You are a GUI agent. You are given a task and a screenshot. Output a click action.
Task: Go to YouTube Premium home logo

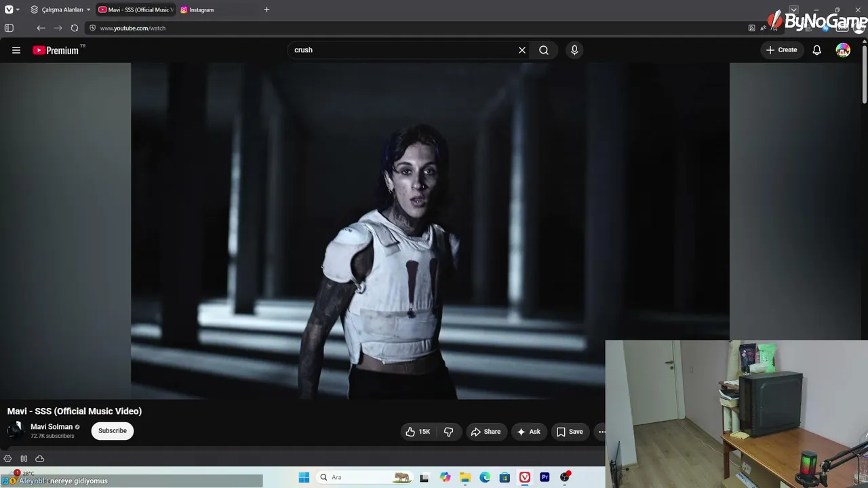56,50
